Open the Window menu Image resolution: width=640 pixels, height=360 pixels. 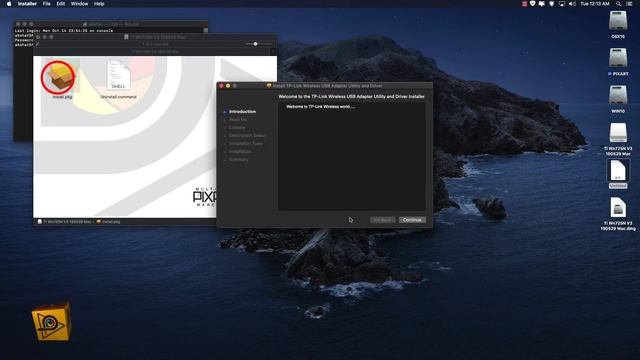click(x=79, y=4)
